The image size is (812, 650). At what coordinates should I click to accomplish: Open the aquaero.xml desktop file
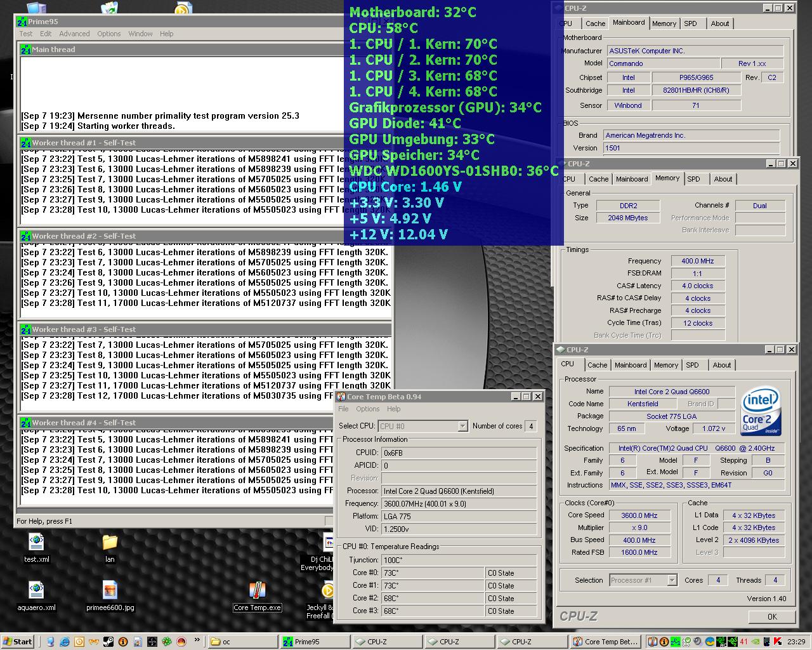pos(36,590)
